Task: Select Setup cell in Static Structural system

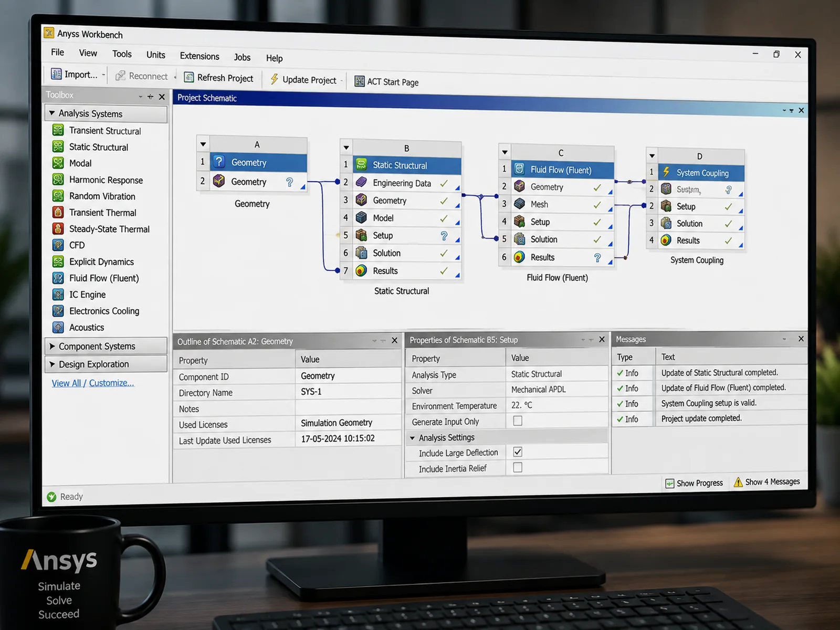Action: (x=406, y=236)
